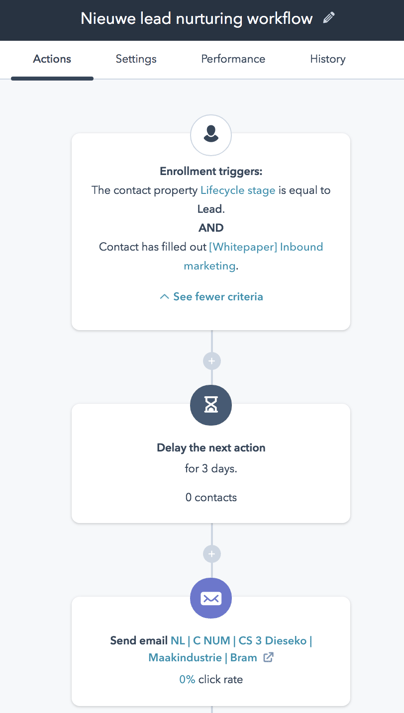Click the 0% click rate link
404x713 pixels.
pos(187,679)
